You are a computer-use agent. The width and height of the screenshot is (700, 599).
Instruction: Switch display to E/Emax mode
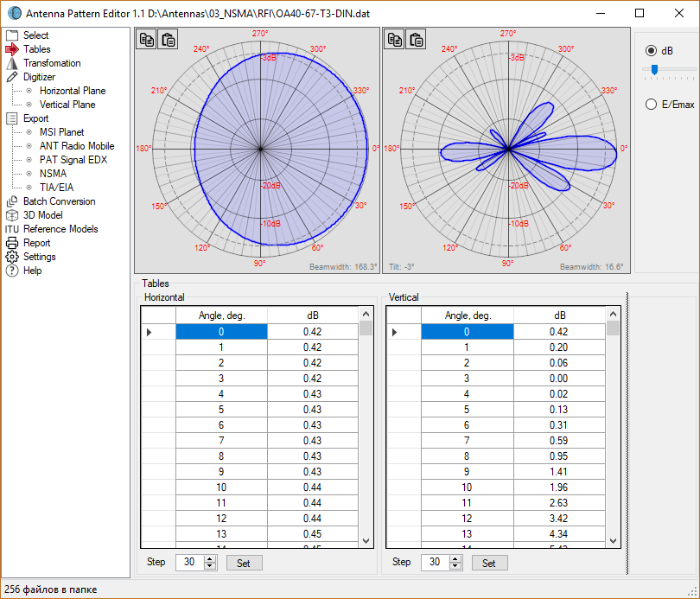(651, 104)
